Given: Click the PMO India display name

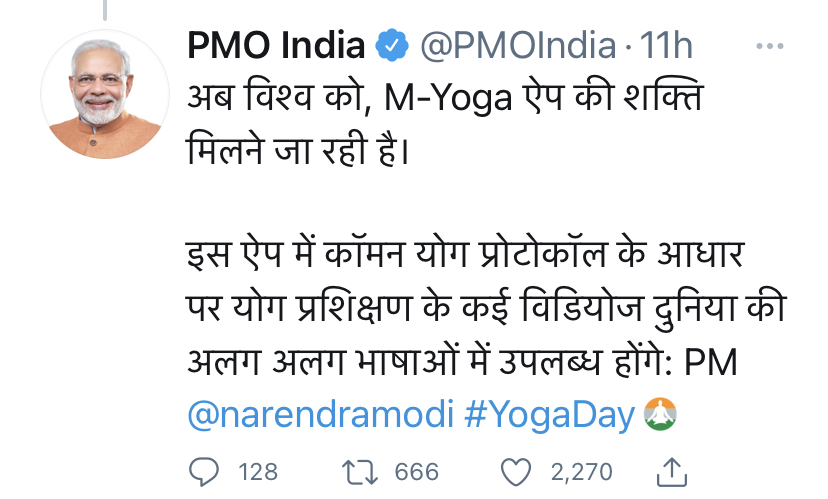Looking at the screenshot, I should [x=275, y=46].
